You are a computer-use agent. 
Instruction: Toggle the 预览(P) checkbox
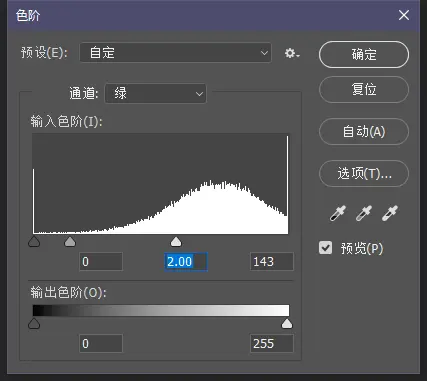325,248
